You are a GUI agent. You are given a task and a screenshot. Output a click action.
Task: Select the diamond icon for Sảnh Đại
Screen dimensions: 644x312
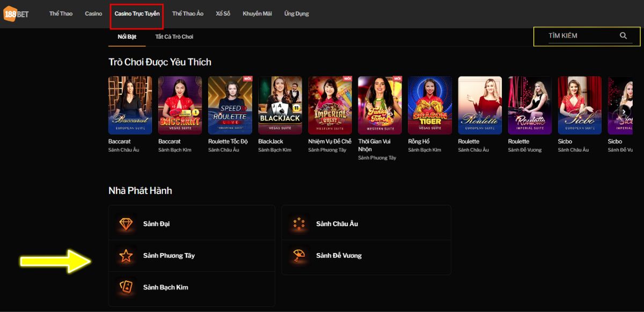click(x=126, y=224)
